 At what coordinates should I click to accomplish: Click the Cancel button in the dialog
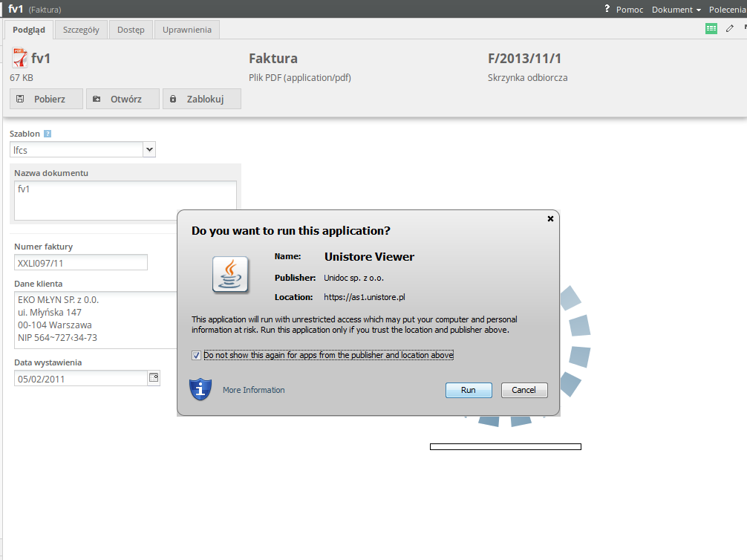524,390
